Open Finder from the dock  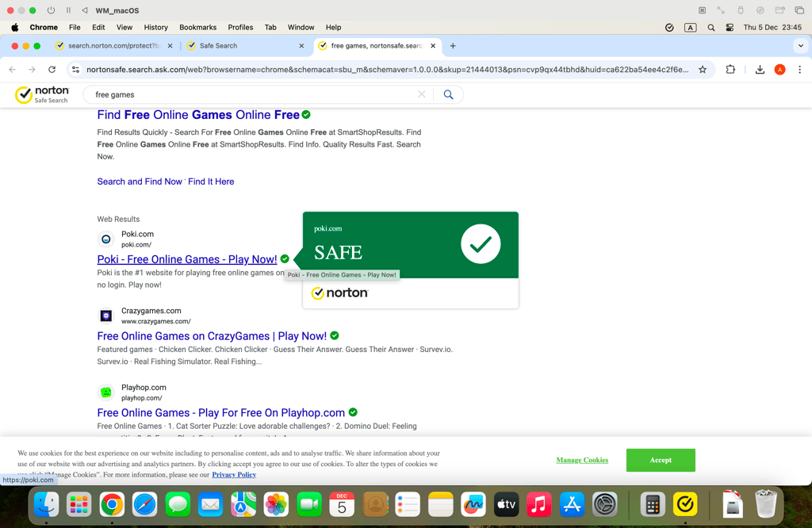[46, 505]
